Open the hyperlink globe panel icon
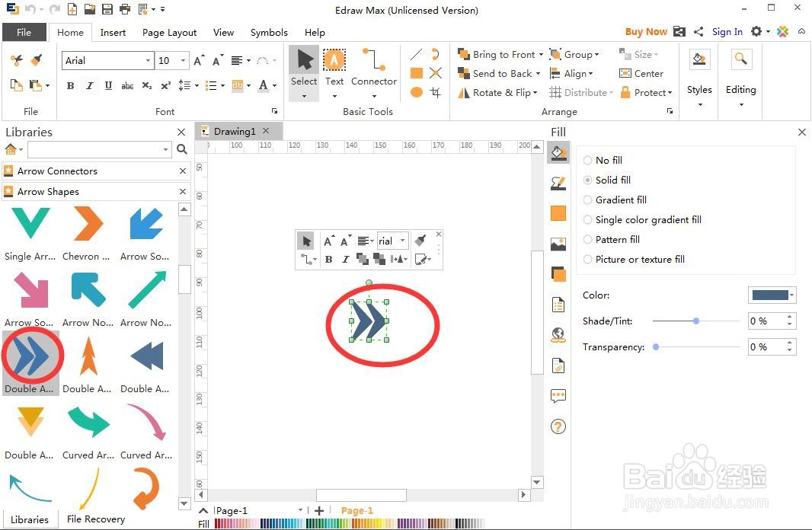Screen dimensions: 812x530 (558, 335)
